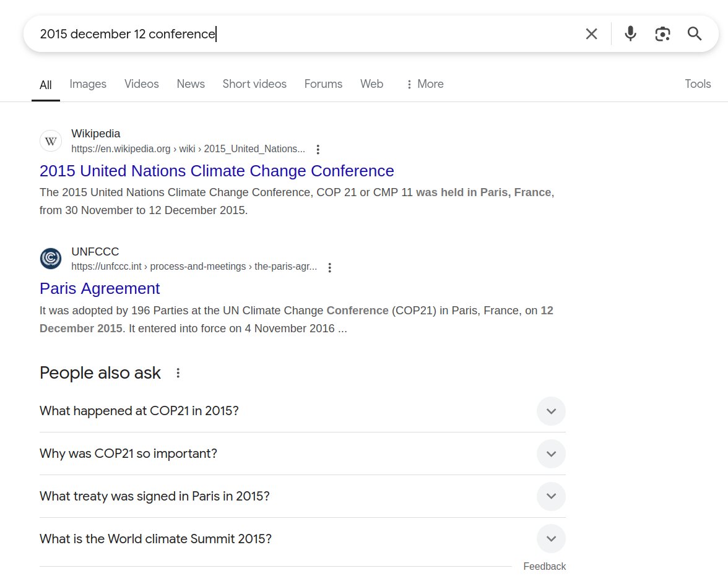
Task: Click the search magnifier icon
Action: (x=694, y=34)
